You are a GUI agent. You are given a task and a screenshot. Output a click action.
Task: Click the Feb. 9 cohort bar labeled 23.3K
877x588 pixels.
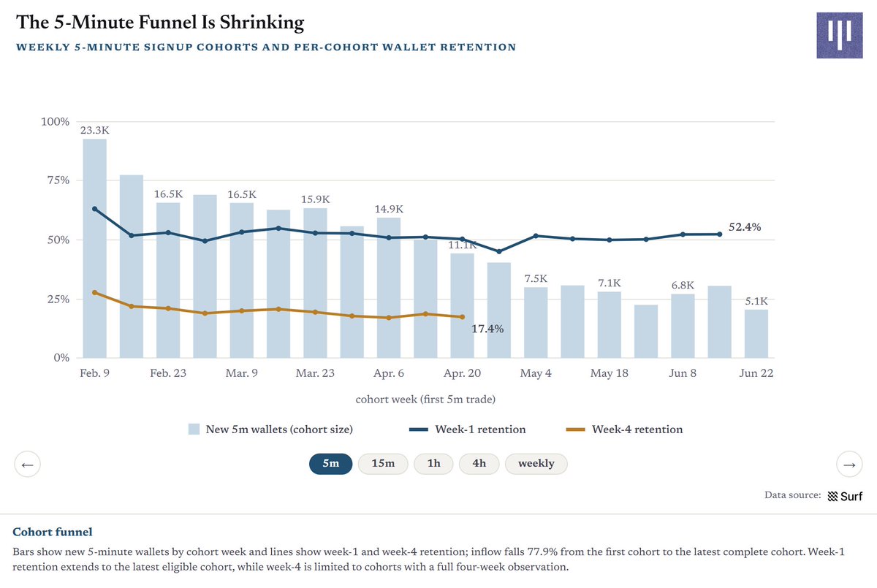pos(95,248)
